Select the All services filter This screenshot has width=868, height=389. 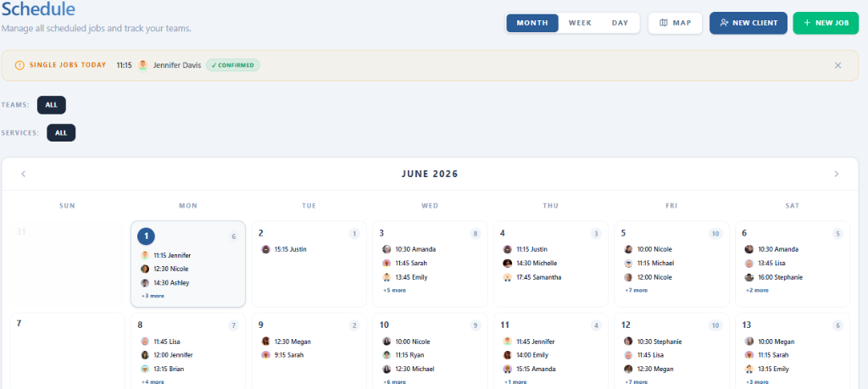click(61, 133)
